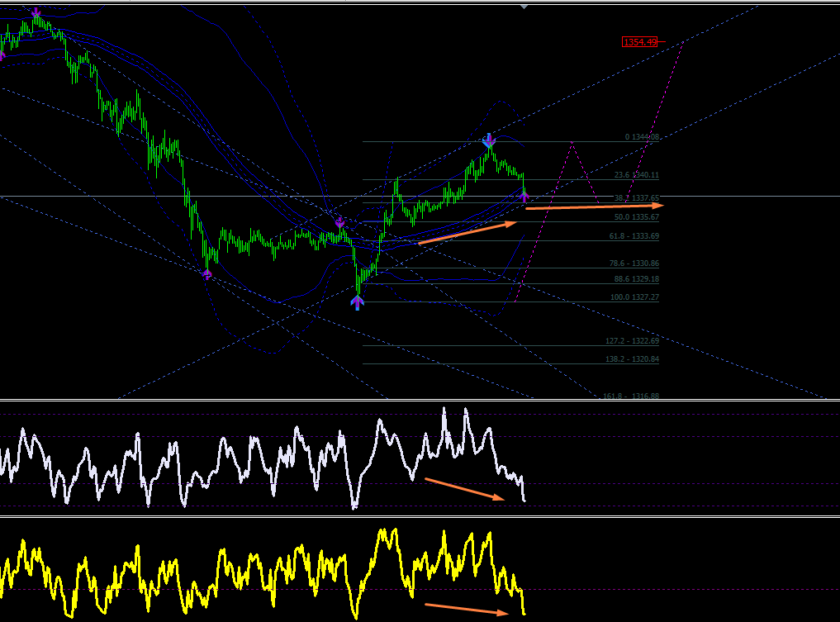The width and height of the screenshot is (840, 622).
Task: Select the rising orange arrow under the price bars
Action: click(467, 233)
